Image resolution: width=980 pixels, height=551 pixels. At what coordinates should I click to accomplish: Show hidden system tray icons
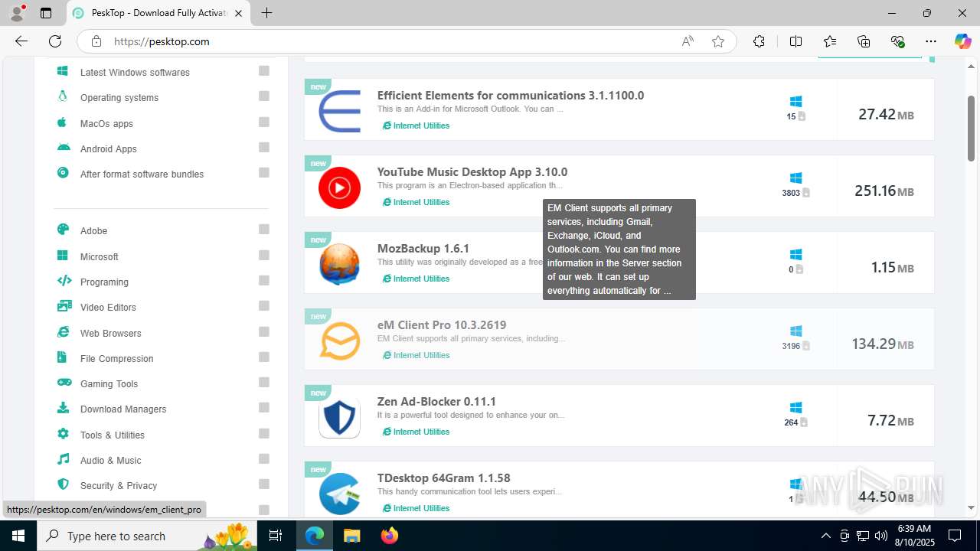(825, 536)
